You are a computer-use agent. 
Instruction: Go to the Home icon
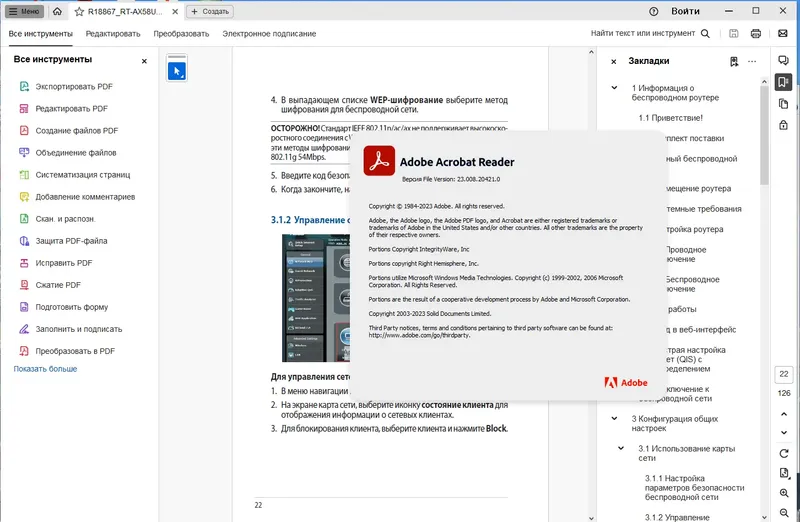pos(57,11)
